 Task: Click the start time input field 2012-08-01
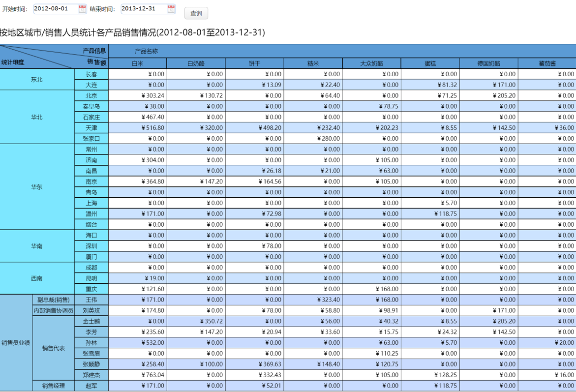coord(60,9)
